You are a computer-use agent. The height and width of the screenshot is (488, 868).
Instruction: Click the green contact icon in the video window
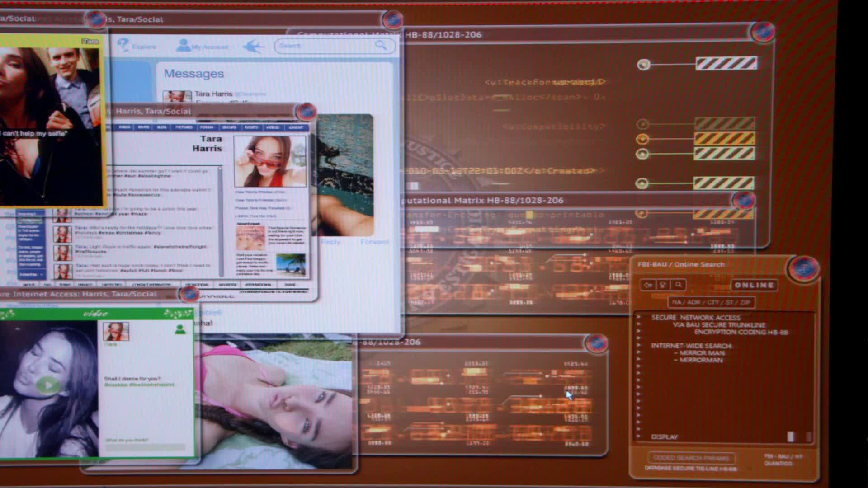[180, 329]
